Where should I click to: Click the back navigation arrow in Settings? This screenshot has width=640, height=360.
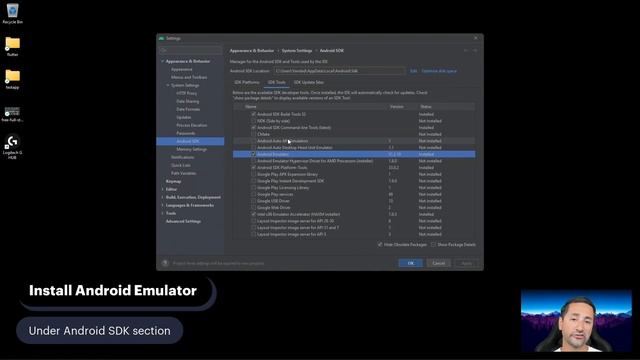[466, 51]
